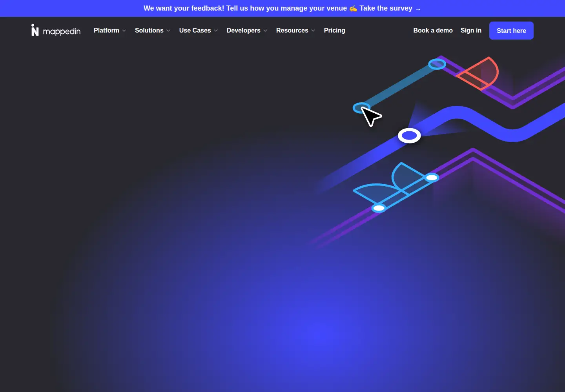The width and height of the screenshot is (565, 392).
Task: Expand the Resources chevron arrow
Action: [313, 31]
